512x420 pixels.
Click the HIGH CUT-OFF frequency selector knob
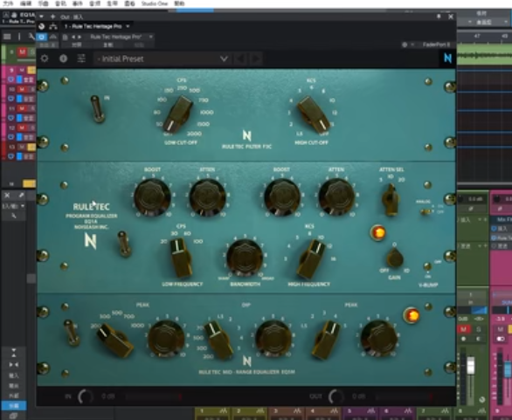pyautogui.click(x=313, y=114)
